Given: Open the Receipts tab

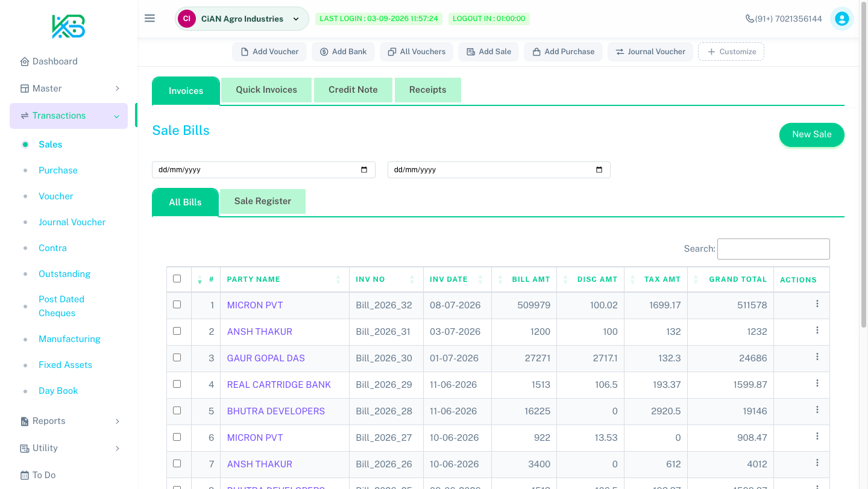Looking at the screenshot, I should click(x=428, y=90).
